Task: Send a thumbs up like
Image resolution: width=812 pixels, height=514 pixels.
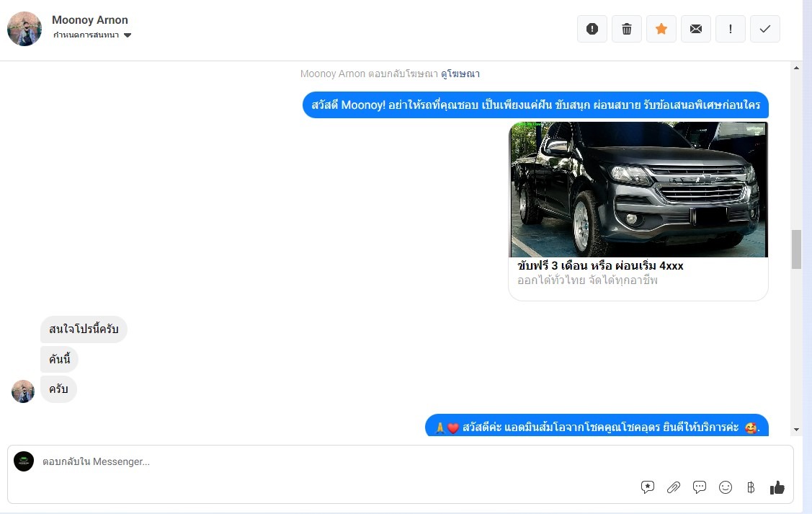Action: 777,487
